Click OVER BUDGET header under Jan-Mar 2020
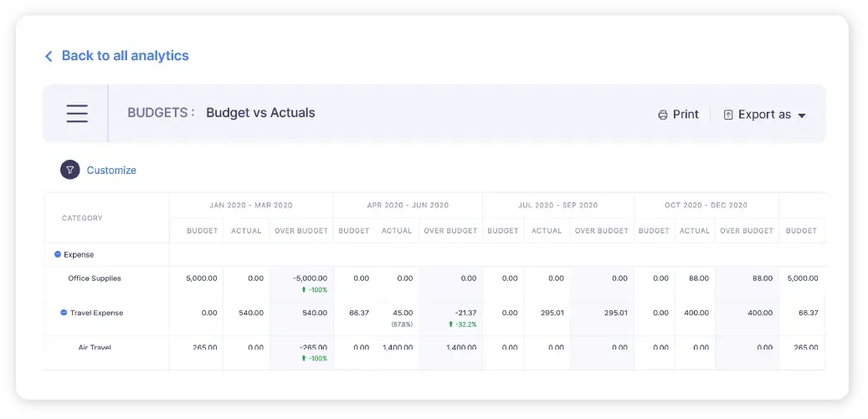 tap(301, 231)
